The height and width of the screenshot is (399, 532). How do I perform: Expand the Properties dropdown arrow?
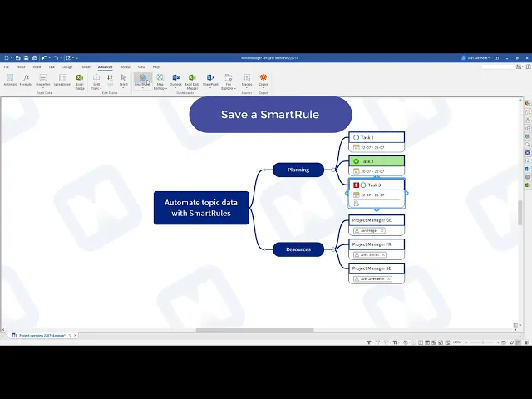[x=43, y=88]
